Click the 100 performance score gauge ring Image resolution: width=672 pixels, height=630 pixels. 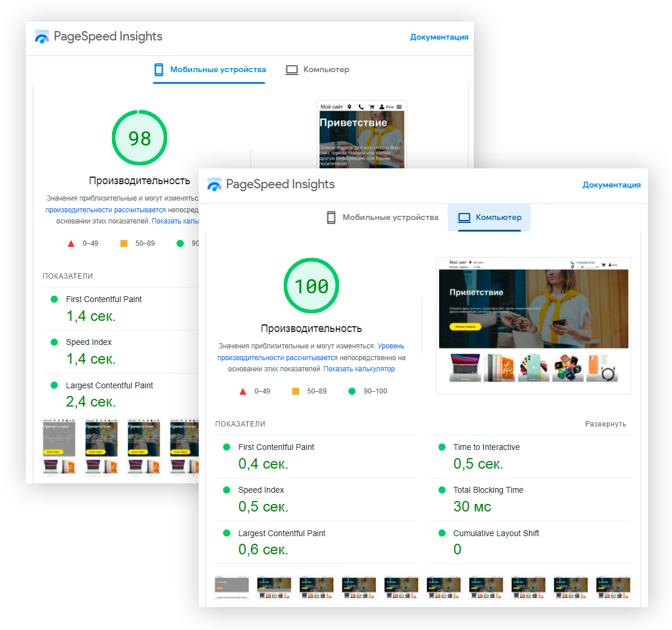311,286
